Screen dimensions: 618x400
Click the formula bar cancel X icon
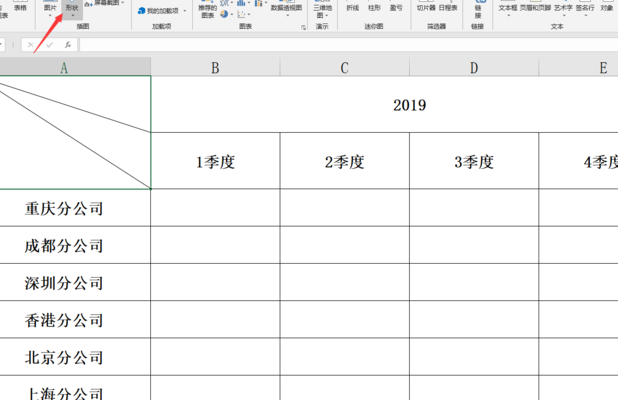pos(30,45)
